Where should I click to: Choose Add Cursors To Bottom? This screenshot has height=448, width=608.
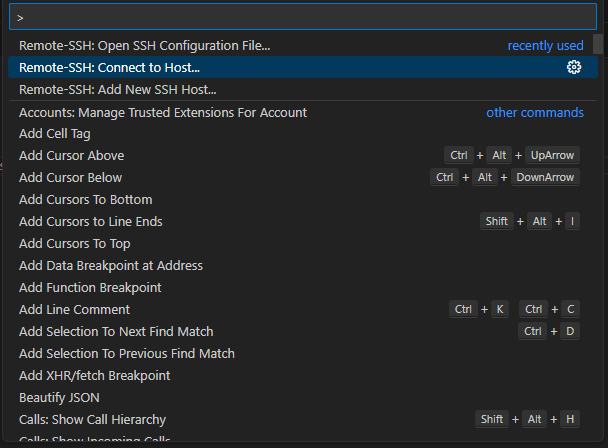303,199
